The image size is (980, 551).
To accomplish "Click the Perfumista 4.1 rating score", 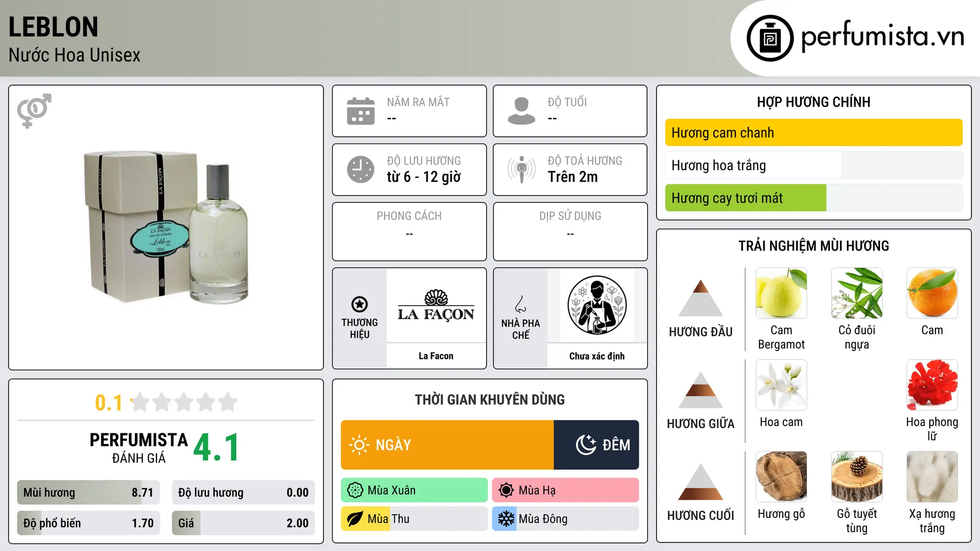I will tap(216, 448).
